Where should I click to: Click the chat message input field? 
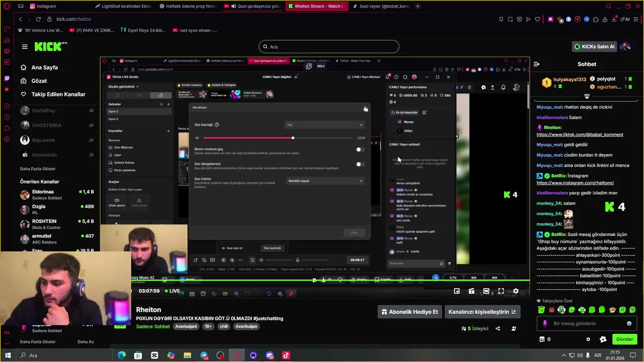[x=587, y=323]
